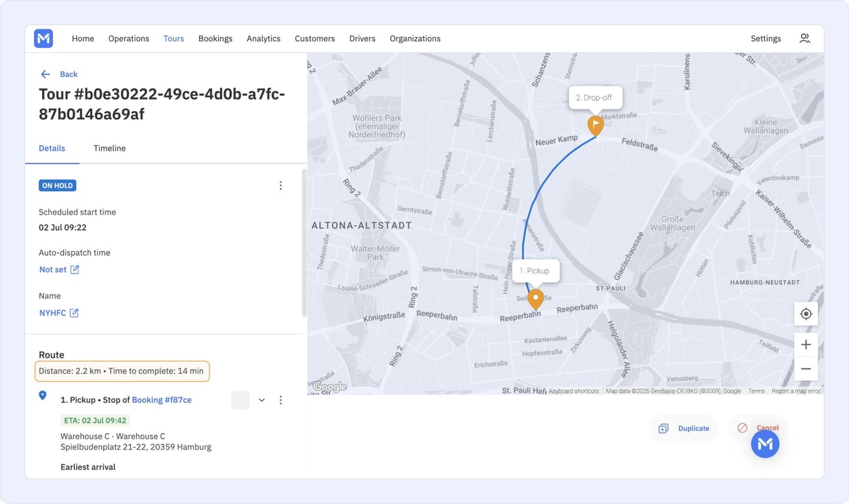Open Settings in the navbar
Screen dimensions: 849x504
point(766,39)
